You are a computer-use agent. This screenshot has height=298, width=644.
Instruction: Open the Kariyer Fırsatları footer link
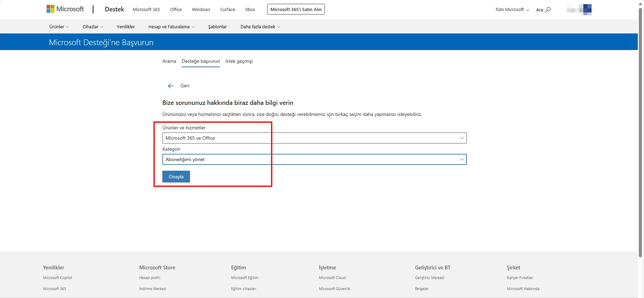pyautogui.click(x=520, y=278)
